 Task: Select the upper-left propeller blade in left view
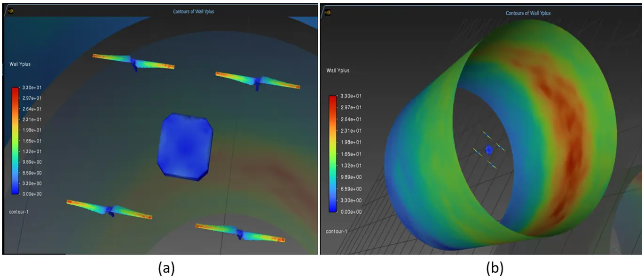coord(133,62)
